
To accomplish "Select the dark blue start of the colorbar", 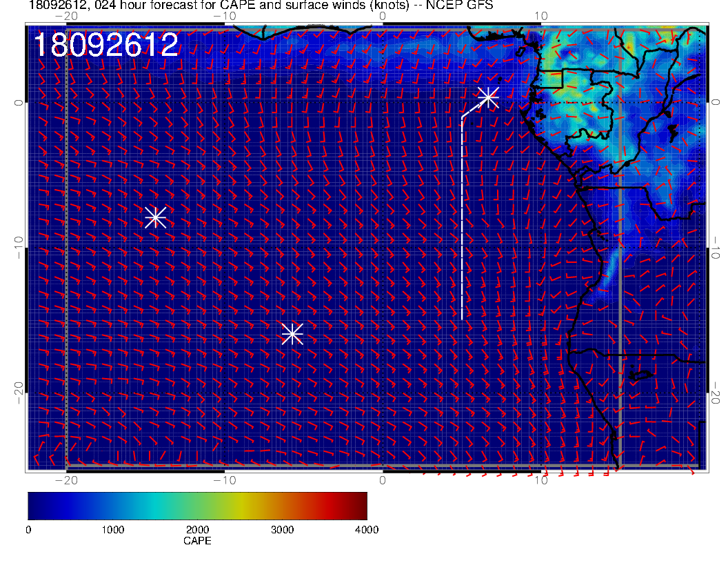I will click(33, 506).
